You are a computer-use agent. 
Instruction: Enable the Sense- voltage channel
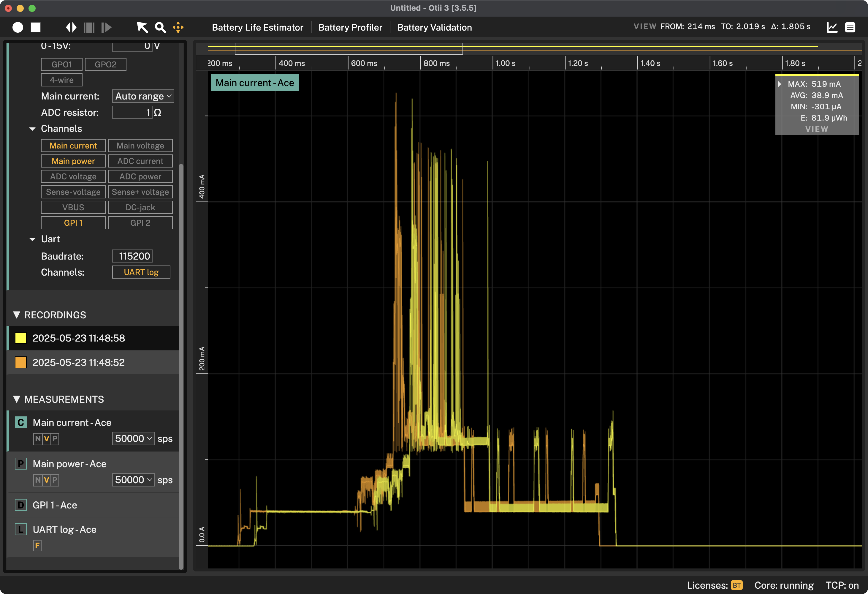73,192
